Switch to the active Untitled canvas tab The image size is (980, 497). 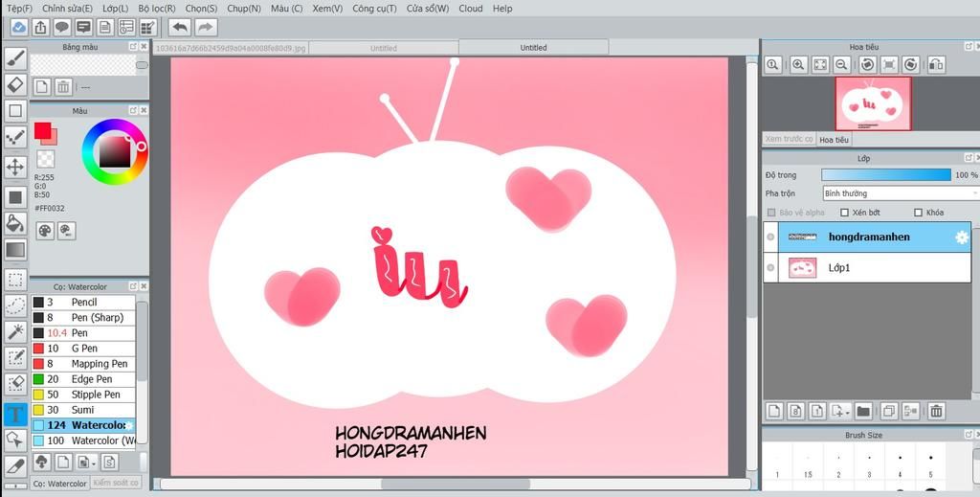(533, 48)
